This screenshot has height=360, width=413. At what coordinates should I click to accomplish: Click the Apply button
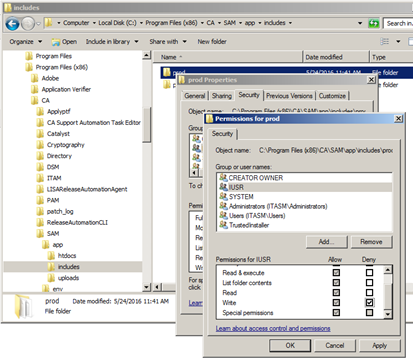380,345
